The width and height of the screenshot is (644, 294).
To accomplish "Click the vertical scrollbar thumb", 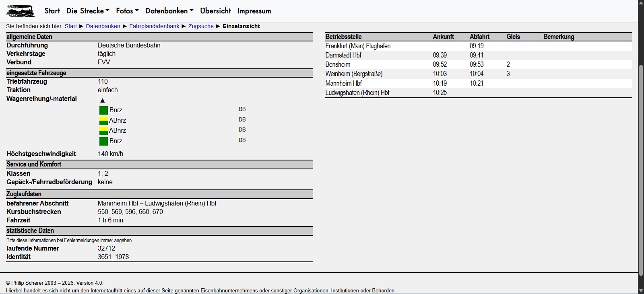I will 641,169.
